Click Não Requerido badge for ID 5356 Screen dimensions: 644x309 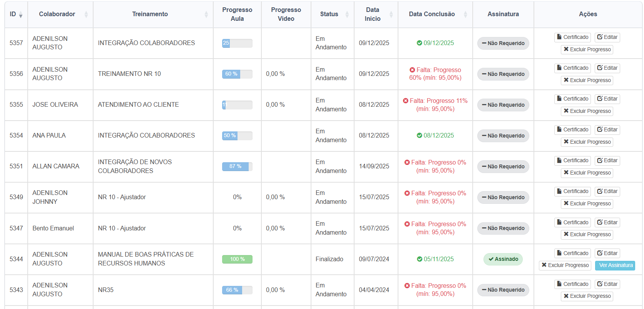pos(503,74)
